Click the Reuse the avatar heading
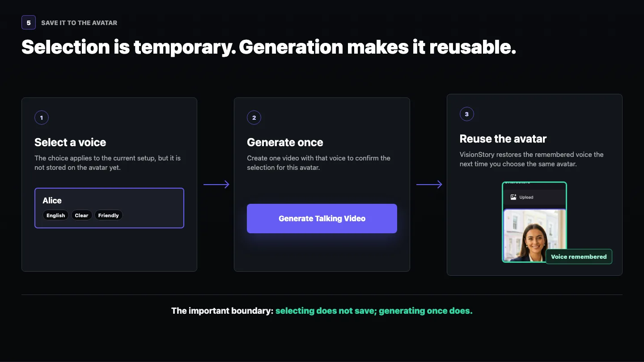 click(x=503, y=139)
